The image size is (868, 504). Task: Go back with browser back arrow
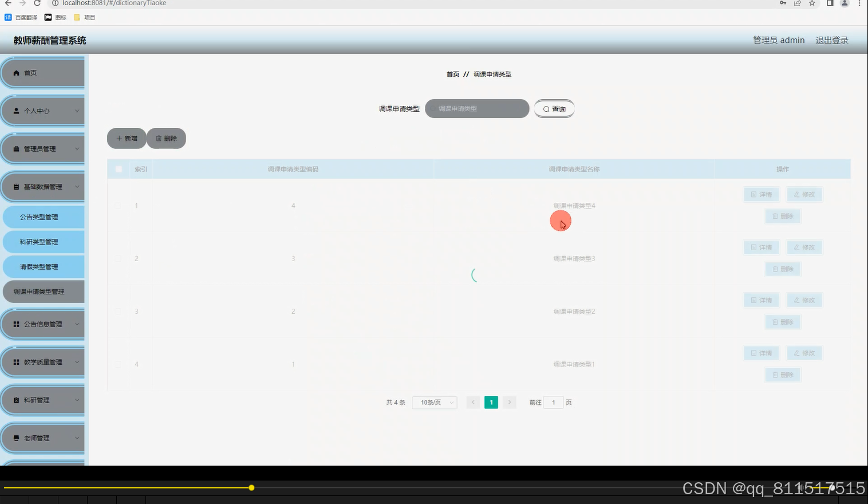pyautogui.click(x=8, y=3)
